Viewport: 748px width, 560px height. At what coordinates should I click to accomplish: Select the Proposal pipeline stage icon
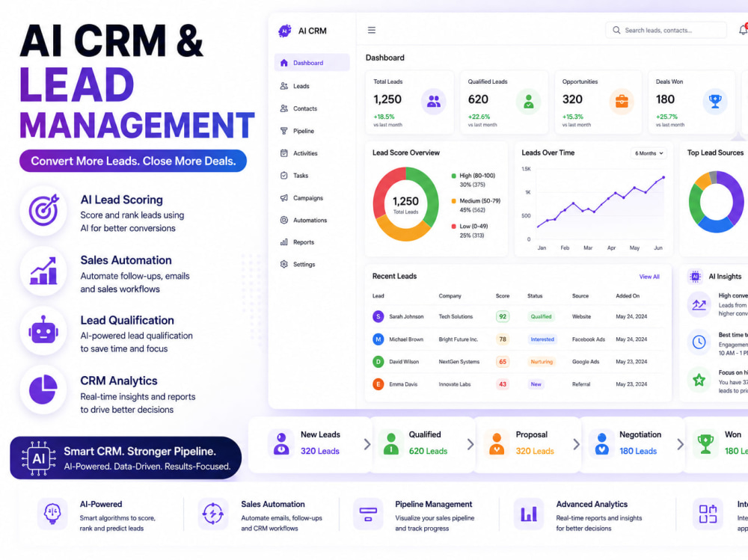pos(497,443)
